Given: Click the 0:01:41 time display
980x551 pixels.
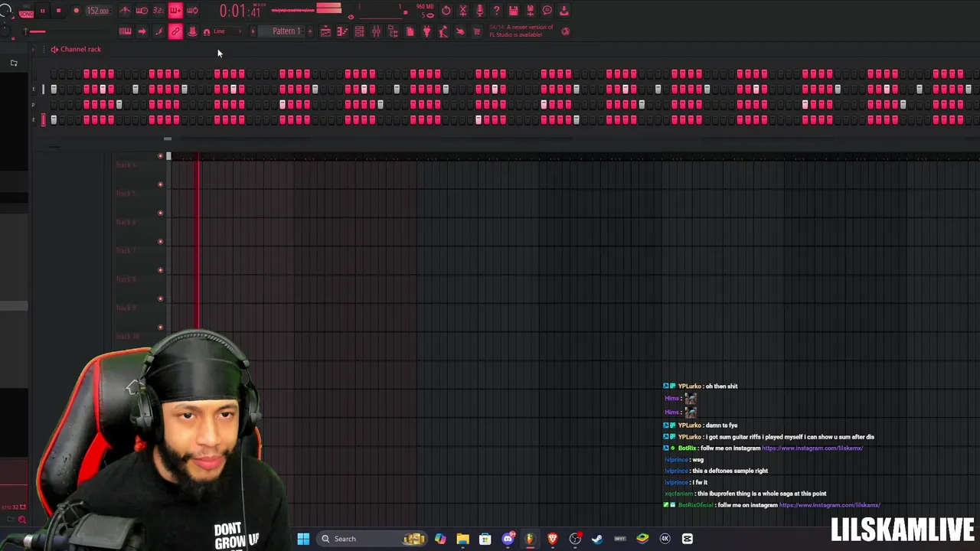Looking at the screenshot, I should tap(240, 11).
